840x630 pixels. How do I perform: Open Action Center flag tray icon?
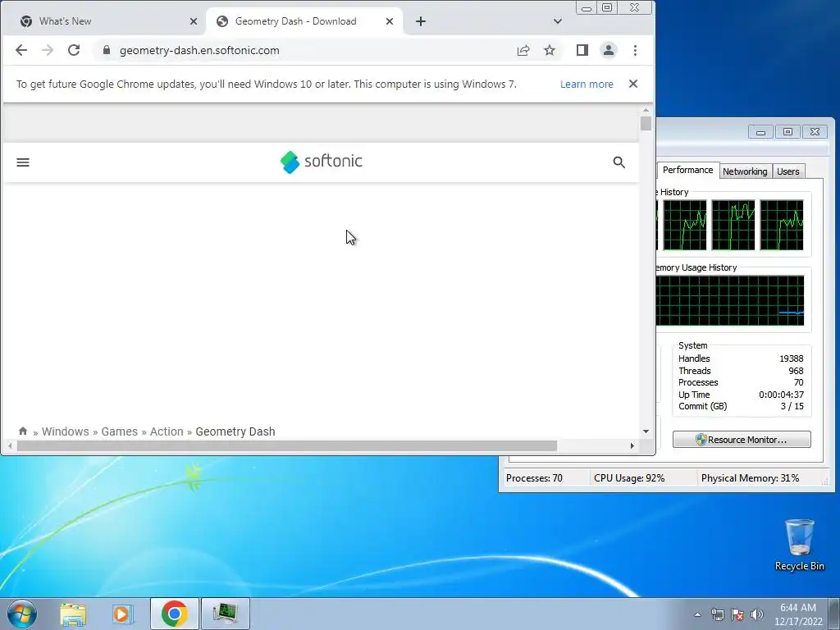tap(737, 614)
